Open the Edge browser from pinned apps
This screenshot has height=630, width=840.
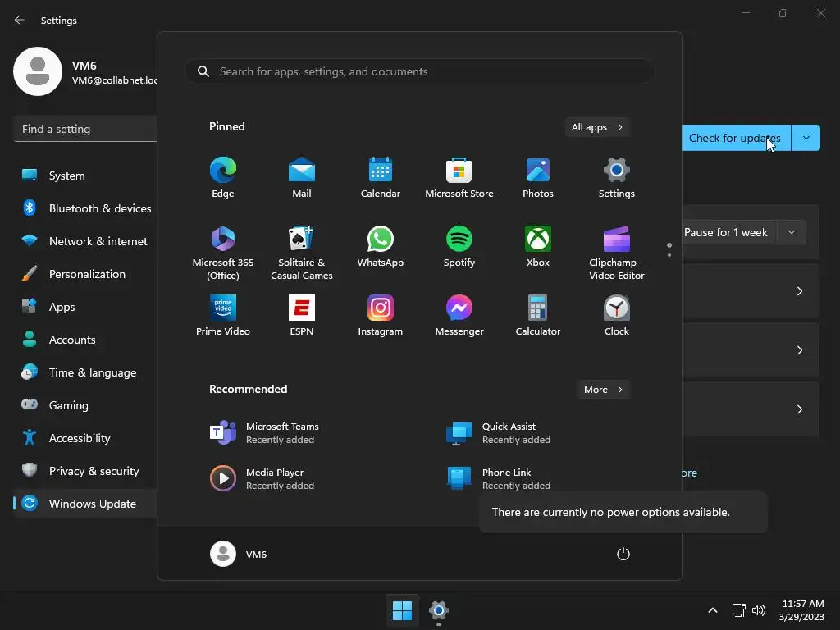point(223,177)
